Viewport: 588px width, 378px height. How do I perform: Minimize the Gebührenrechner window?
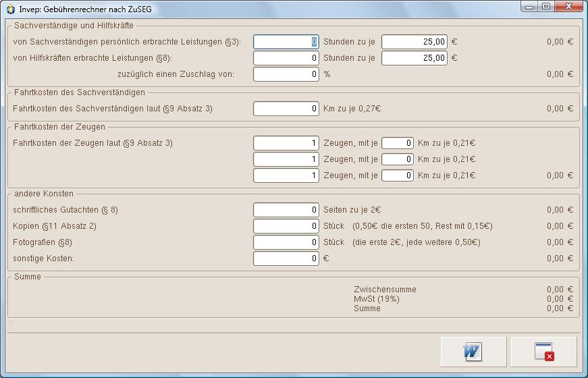click(529, 6)
